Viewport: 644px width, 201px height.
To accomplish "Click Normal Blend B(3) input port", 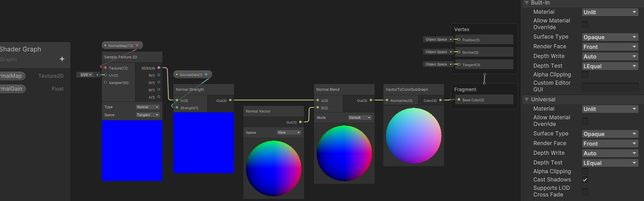I will [x=317, y=108].
